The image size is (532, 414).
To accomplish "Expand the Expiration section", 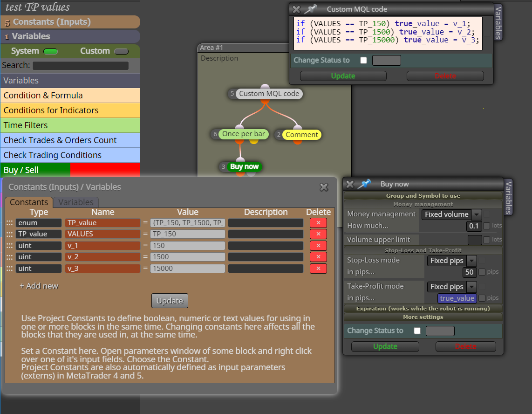I will coord(423,308).
